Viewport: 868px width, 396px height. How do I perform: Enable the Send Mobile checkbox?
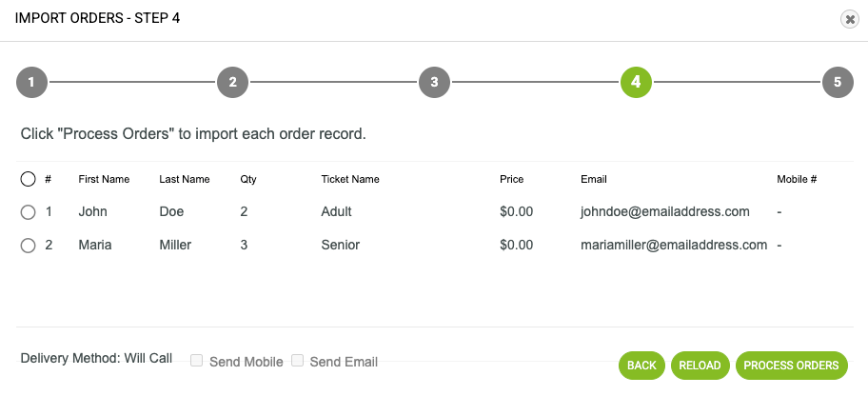(x=196, y=361)
